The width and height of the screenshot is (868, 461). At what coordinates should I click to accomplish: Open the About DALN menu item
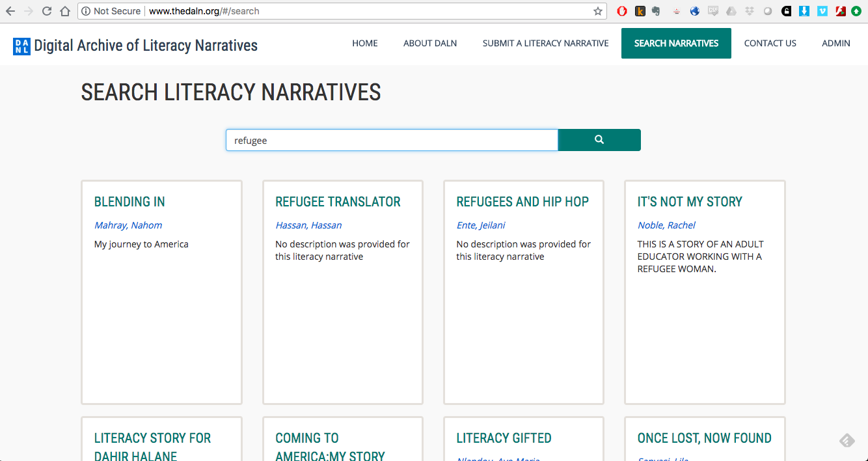coord(430,44)
